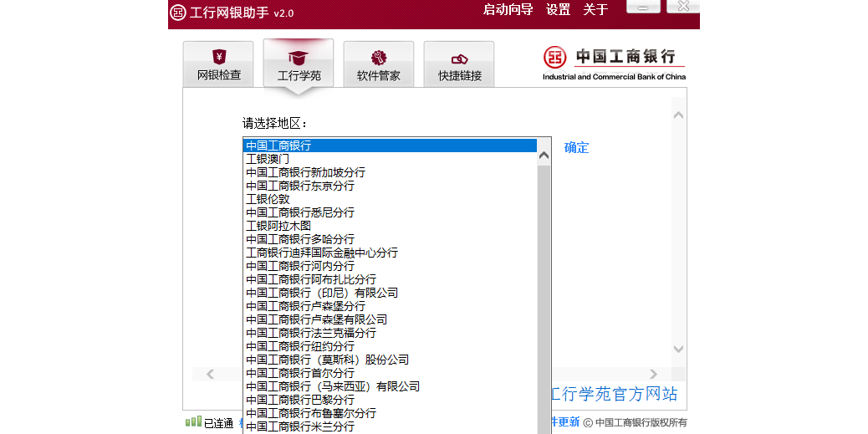Open the 快捷链接 tab

[459, 64]
